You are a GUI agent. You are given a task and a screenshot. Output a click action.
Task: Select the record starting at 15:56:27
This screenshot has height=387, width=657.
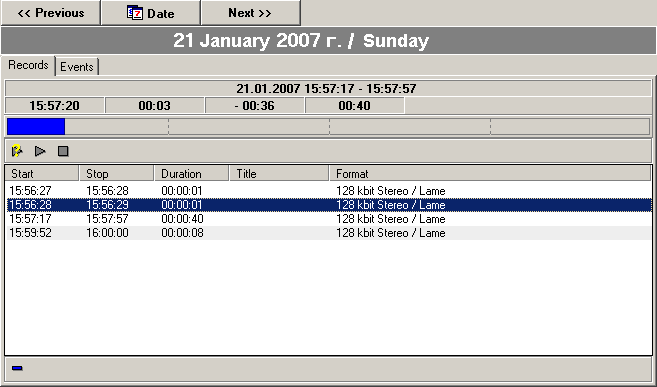(329, 191)
